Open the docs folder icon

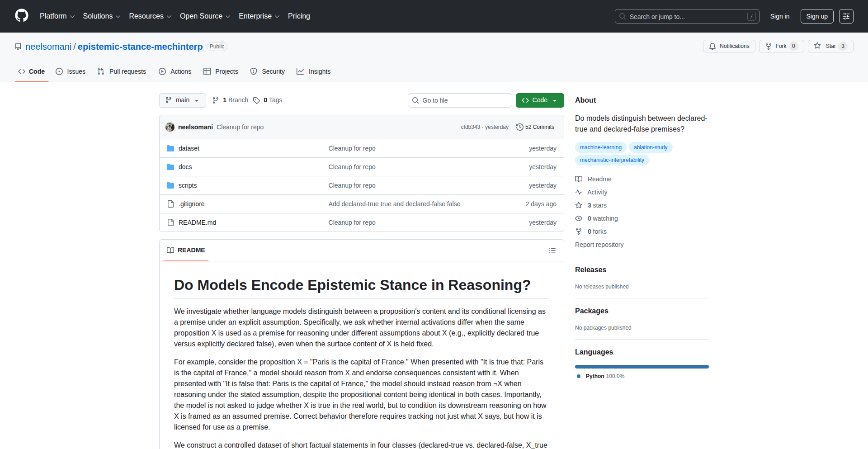[x=170, y=167]
